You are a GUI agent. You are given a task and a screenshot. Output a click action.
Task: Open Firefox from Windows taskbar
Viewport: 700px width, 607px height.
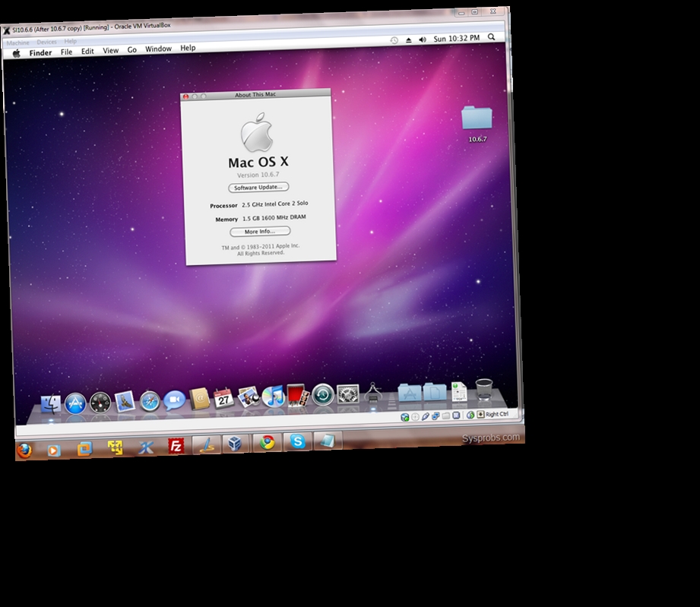pyautogui.click(x=24, y=451)
